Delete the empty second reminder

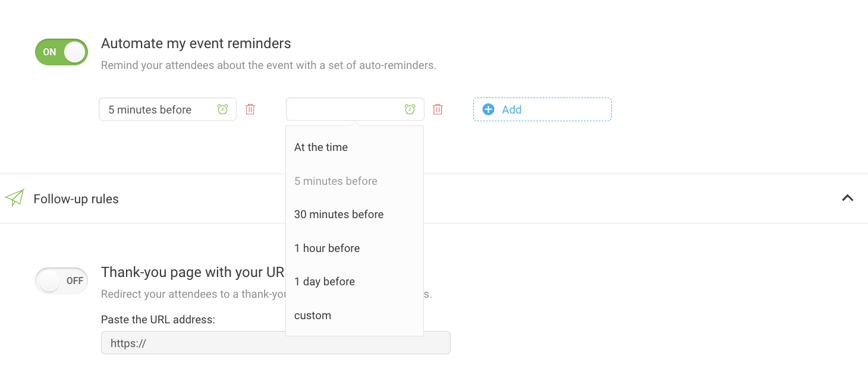coord(438,109)
